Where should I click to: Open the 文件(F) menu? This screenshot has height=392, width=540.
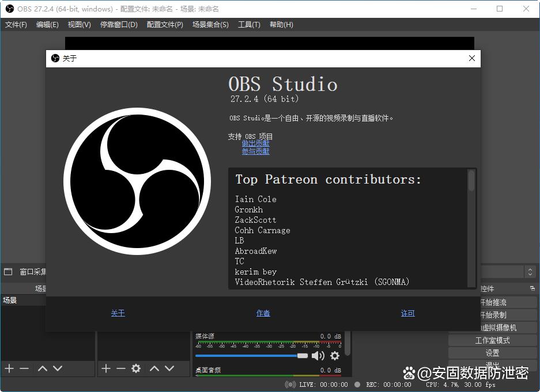[16, 25]
